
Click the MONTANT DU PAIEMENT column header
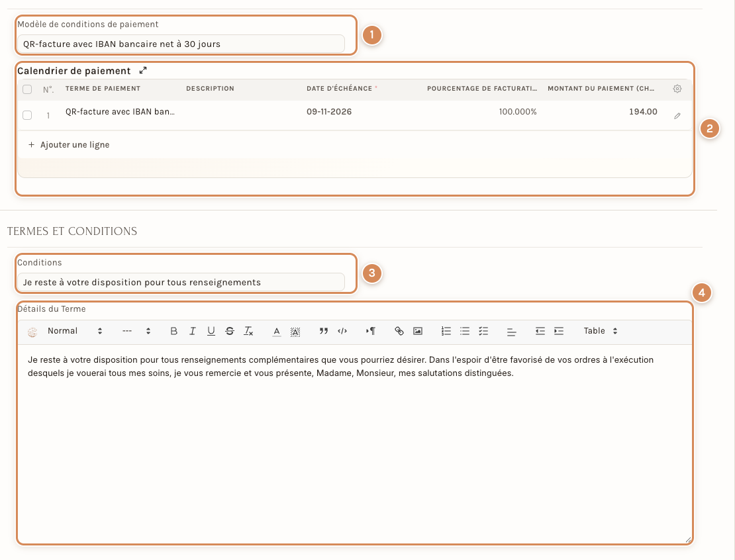[x=601, y=89]
